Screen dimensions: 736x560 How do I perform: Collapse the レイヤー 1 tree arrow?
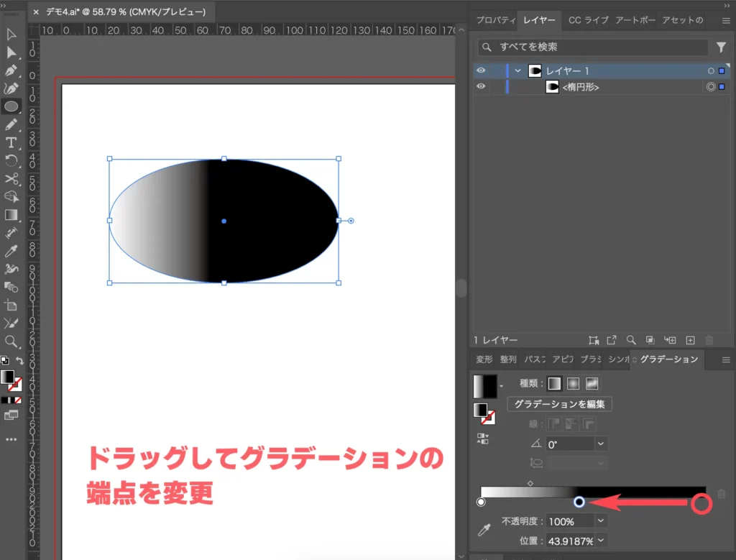coord(517,70)
